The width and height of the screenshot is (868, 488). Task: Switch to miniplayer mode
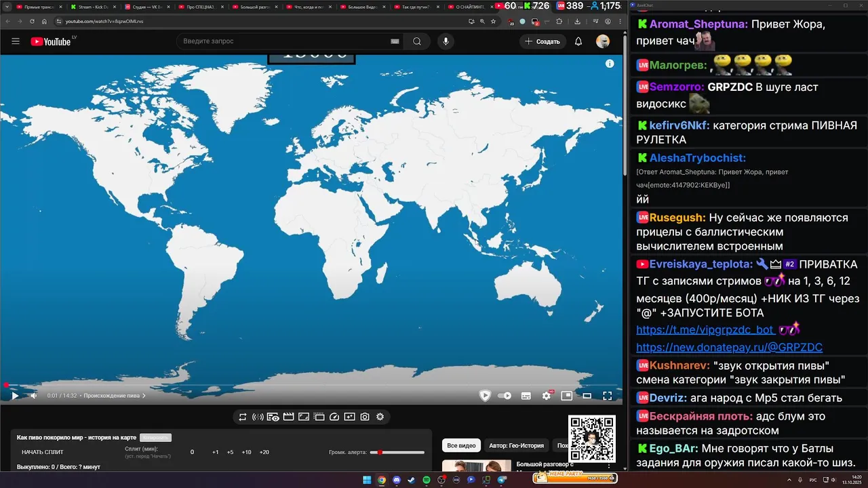(x=566, y=396)
